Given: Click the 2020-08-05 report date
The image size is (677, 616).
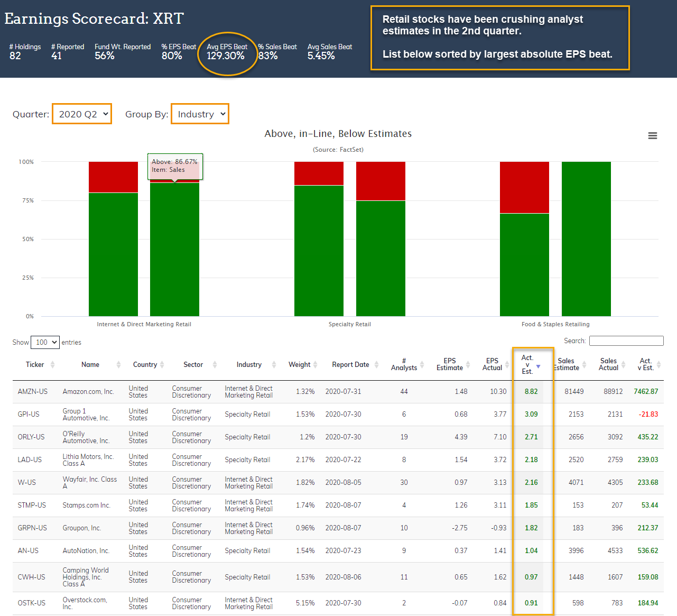Looking at the screenshot, I should 344,483.
